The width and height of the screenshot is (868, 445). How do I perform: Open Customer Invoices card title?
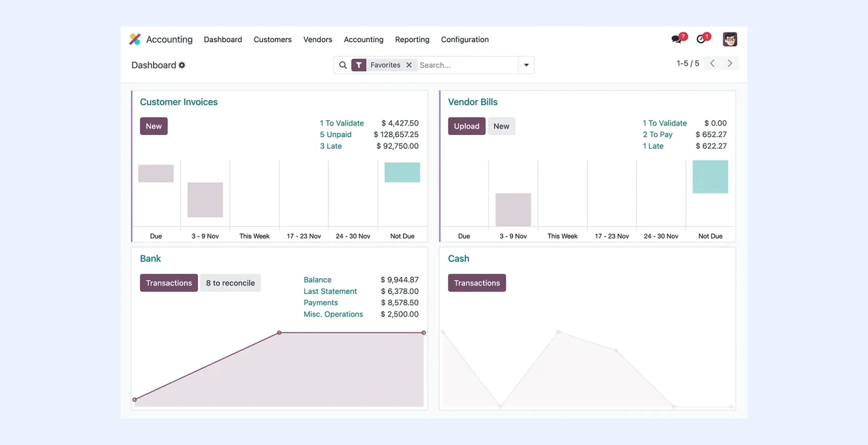(179, 102)
